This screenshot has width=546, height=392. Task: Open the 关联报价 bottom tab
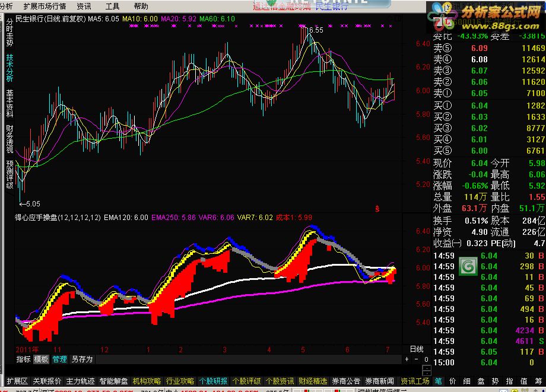click(47, 381)
